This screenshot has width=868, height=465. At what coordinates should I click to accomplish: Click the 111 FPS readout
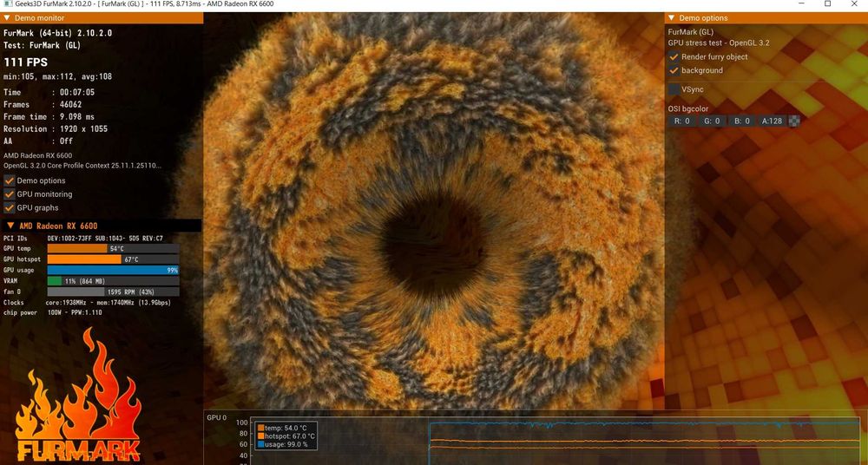coord(25,62)
